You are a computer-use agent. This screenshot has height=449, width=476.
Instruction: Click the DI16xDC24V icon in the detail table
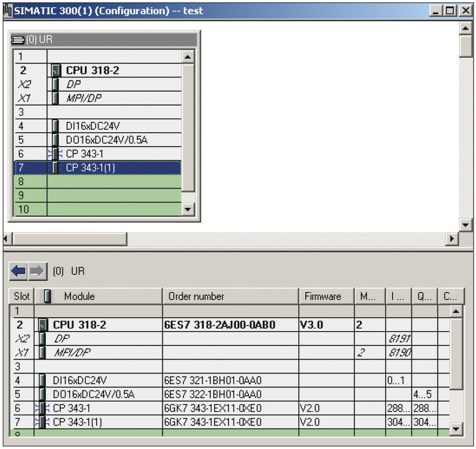[42, 380]
